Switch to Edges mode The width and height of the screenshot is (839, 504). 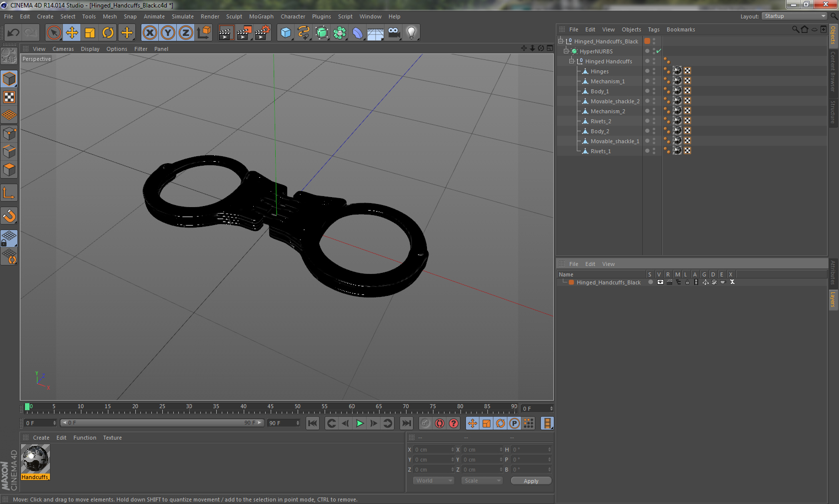(9, 151)
